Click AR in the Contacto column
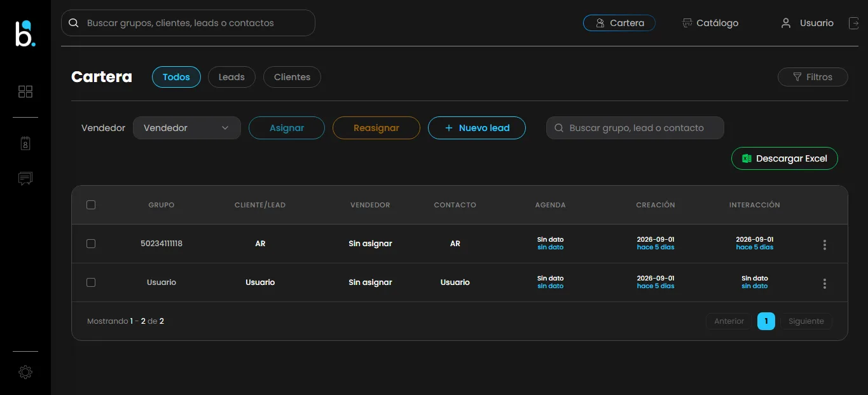The height and width of the screenshot is (395, 868). (455, 244)
